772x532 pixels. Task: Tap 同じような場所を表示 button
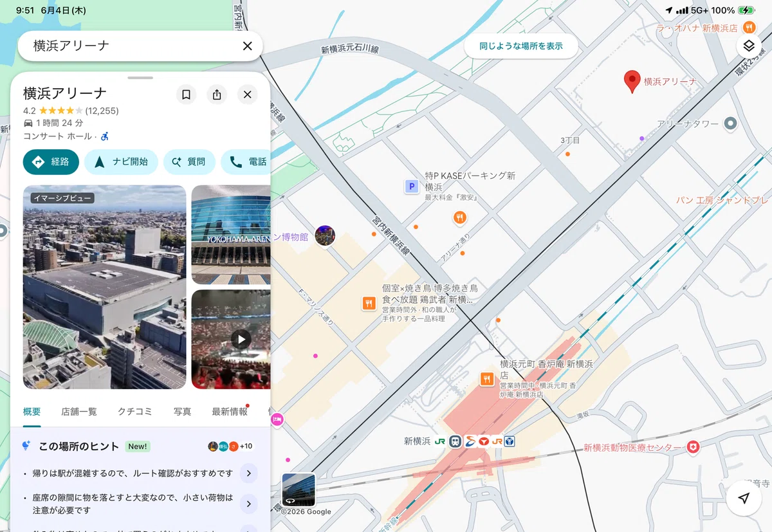point(521,46)
